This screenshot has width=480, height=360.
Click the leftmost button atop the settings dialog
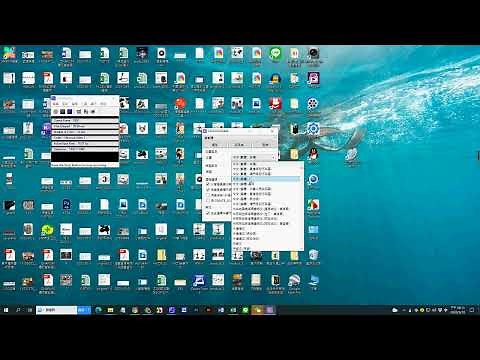[x=215, y=145]
